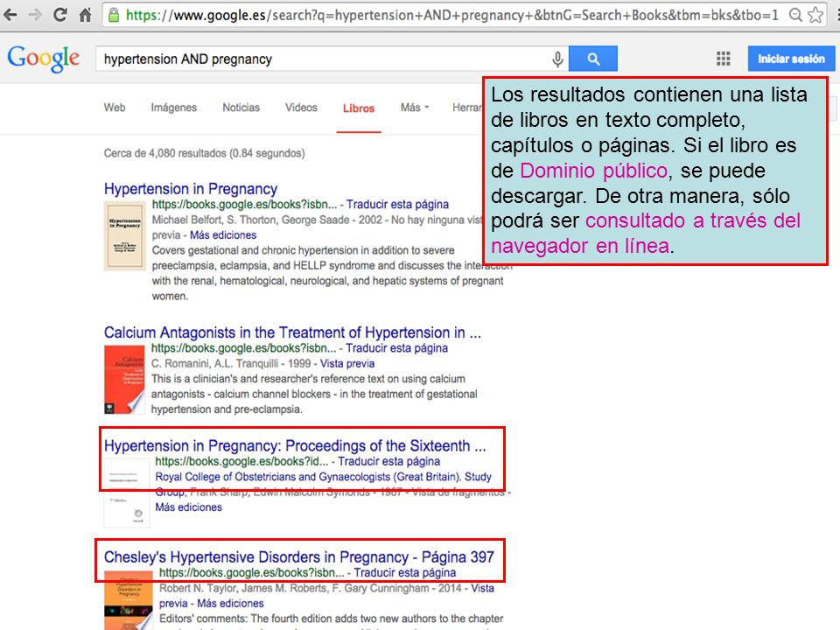The width and height of the screenshot is (840, 630).
Task: Switch to Videos tab
Action: (x=301, y=108)
